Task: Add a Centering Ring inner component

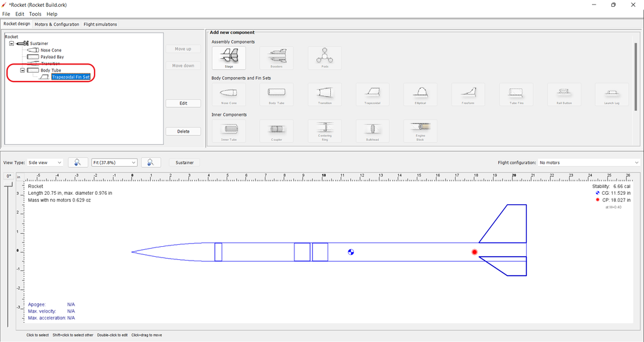Action: point(325,131)
